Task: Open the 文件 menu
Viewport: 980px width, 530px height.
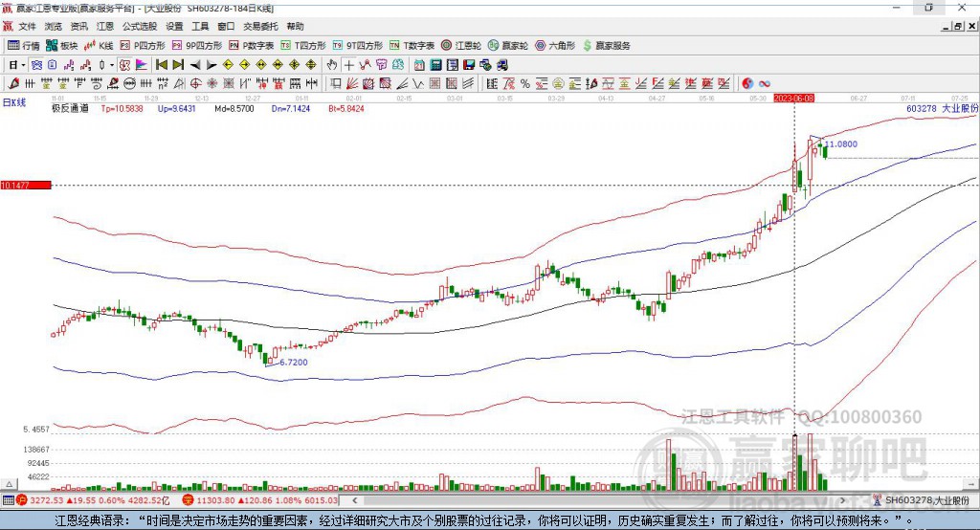Action: coord(27,26)
